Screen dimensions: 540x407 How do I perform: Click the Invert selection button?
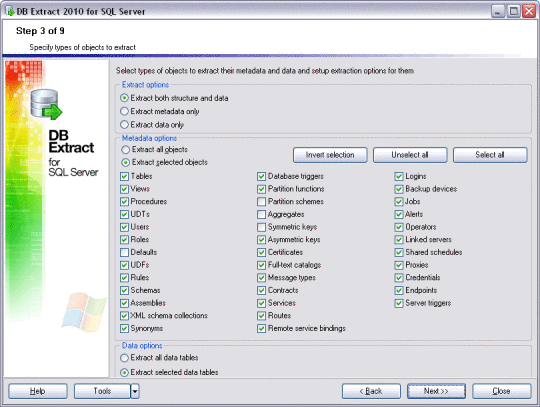330,155
